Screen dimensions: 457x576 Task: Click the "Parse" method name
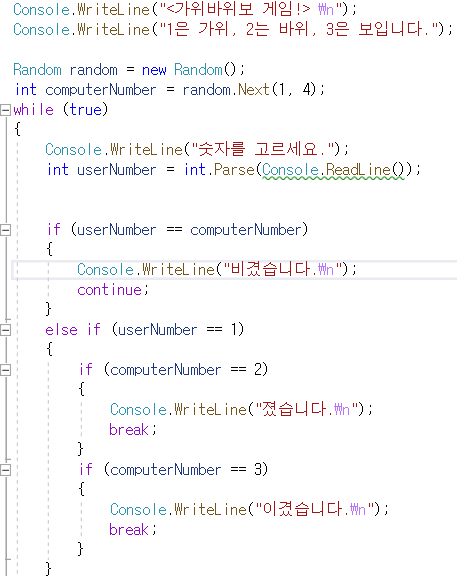[x=234, y=170]
